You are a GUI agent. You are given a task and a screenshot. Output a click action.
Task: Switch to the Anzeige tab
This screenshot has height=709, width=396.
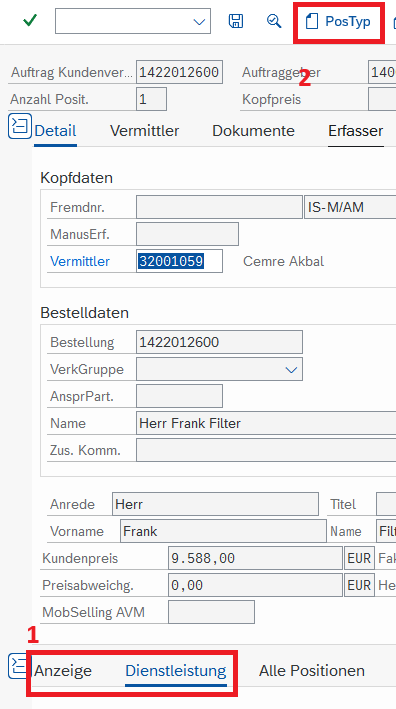pos(63,671)
